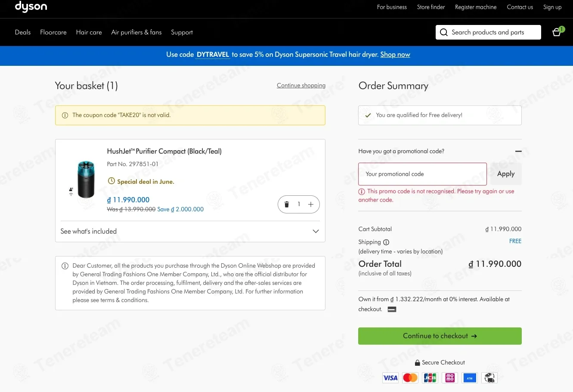Screen dimensions: 573x392
Task: Open the Store finder link
Action: pos(431,7)
